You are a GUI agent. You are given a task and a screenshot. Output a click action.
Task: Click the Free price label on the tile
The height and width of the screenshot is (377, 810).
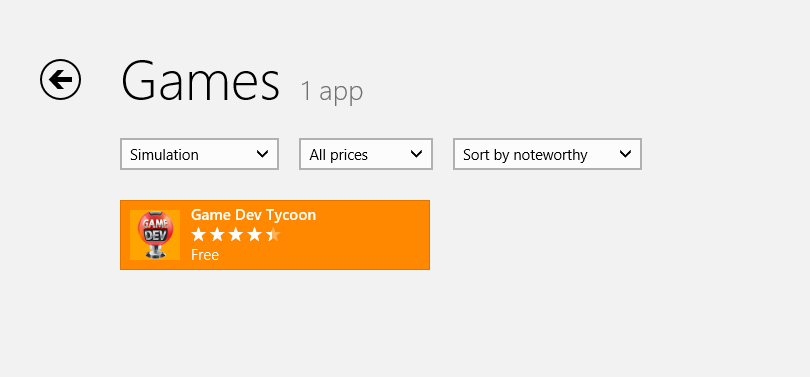coord(205,255)
